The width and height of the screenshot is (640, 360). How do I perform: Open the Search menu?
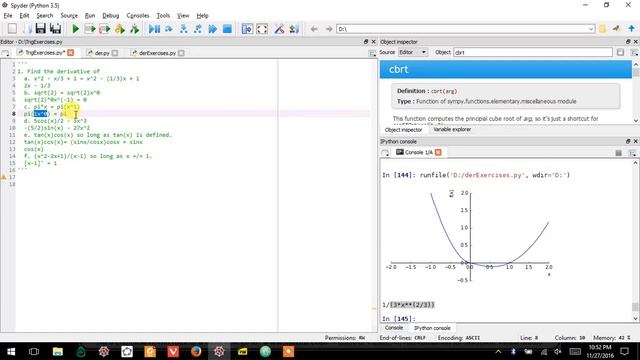coord(44,16)
